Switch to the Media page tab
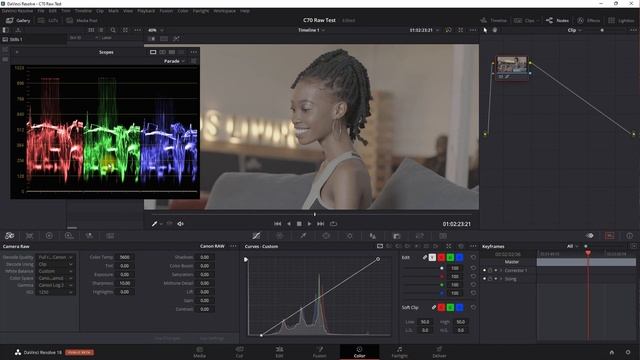The width and height of the screenshot is (640, 360). pyautogui.click(x=200, y=352)
